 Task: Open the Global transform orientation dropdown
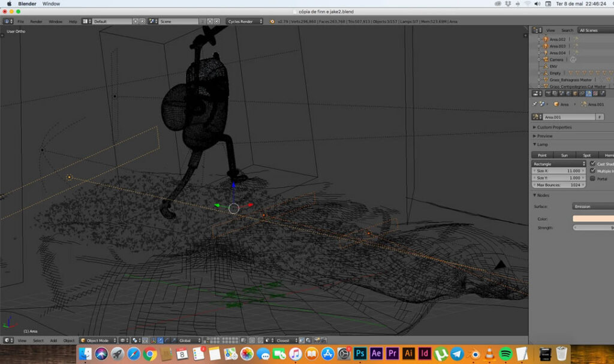pos(188,341)
